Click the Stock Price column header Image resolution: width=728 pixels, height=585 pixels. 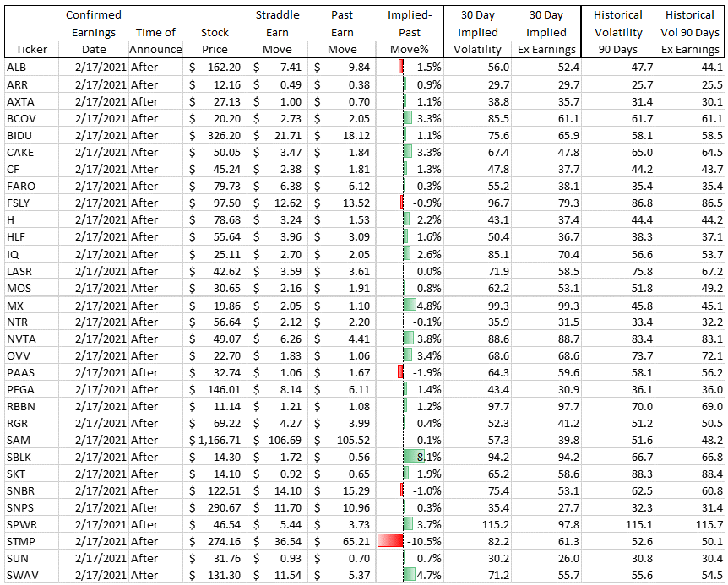pos(215,41)
